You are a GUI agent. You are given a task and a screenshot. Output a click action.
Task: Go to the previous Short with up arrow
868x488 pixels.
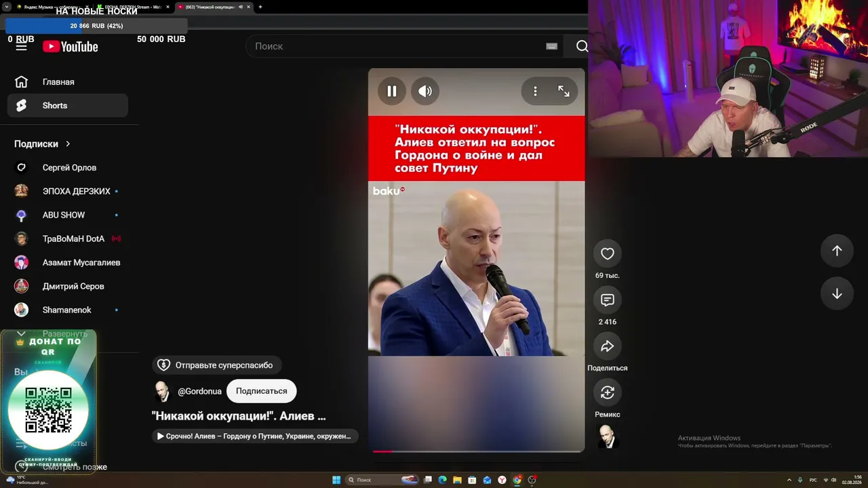[x=837, y=251]
